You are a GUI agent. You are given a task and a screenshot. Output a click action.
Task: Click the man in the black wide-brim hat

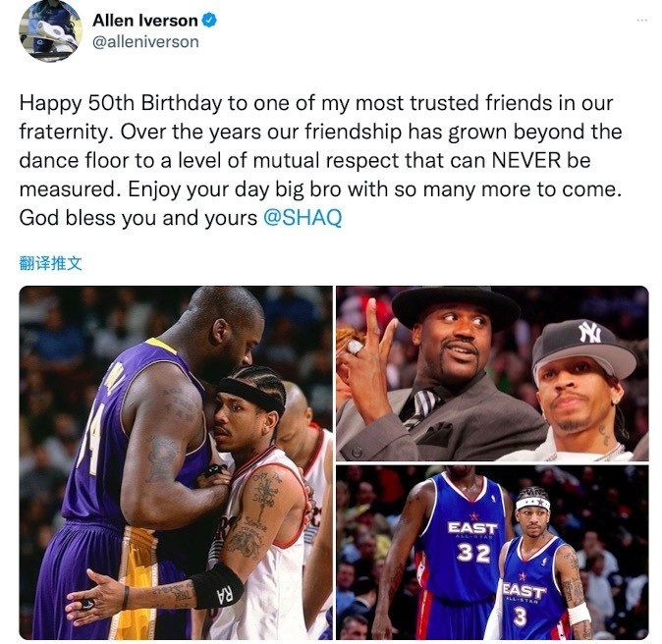[443, 371]
